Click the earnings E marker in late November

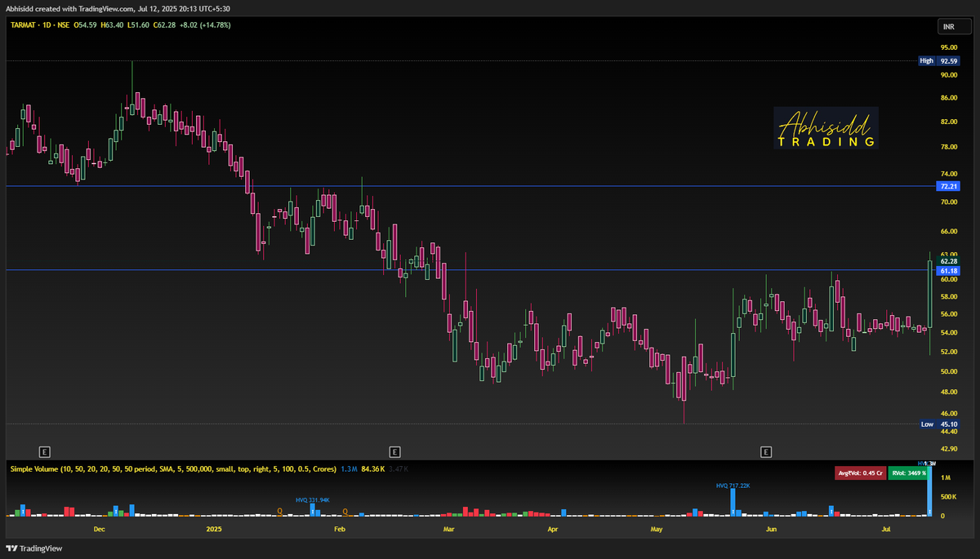click(x=45, y=450)
